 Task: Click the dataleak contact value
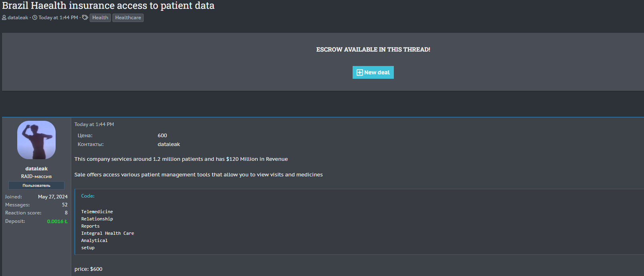click(169, 144)
